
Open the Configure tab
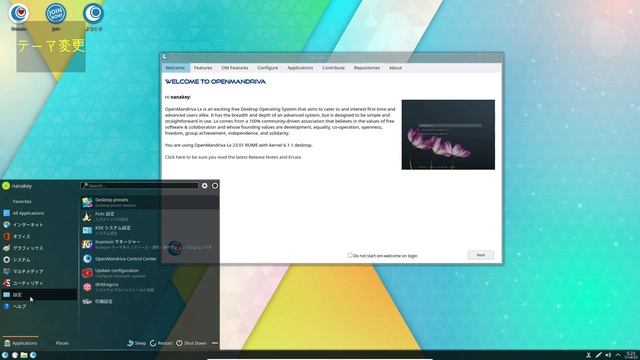pyautogui.click(x=268, y=68)
